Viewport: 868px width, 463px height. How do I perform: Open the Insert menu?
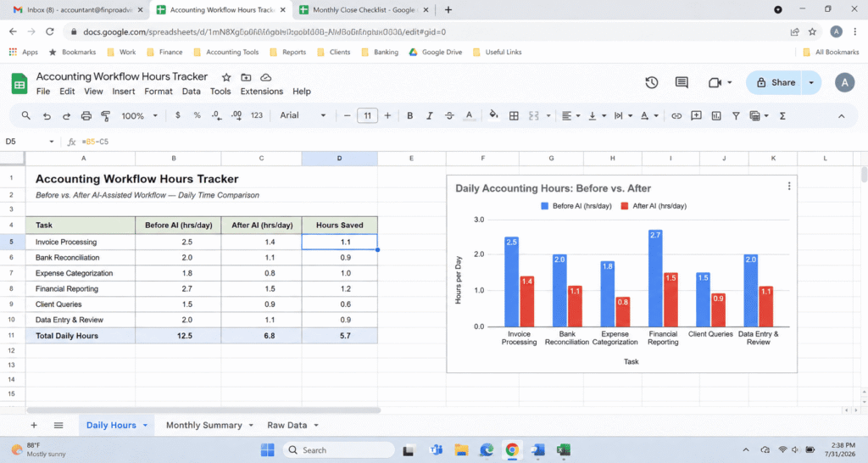tap(124, 92)
